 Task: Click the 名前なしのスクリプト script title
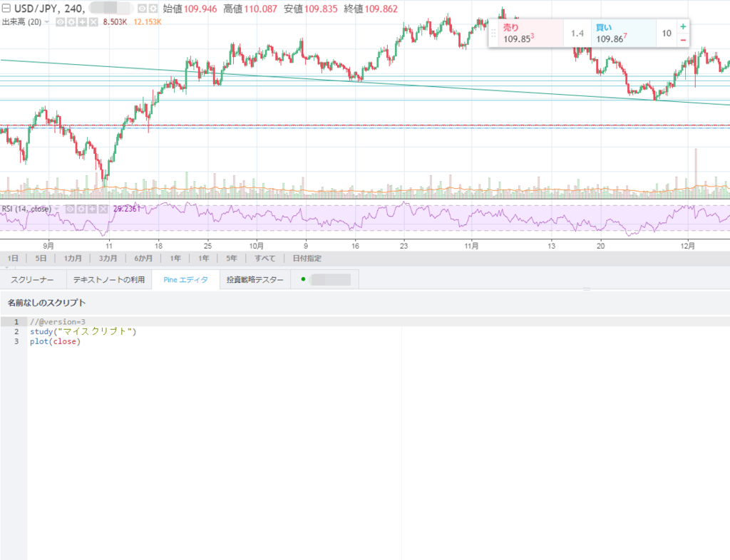click(46, 303)
